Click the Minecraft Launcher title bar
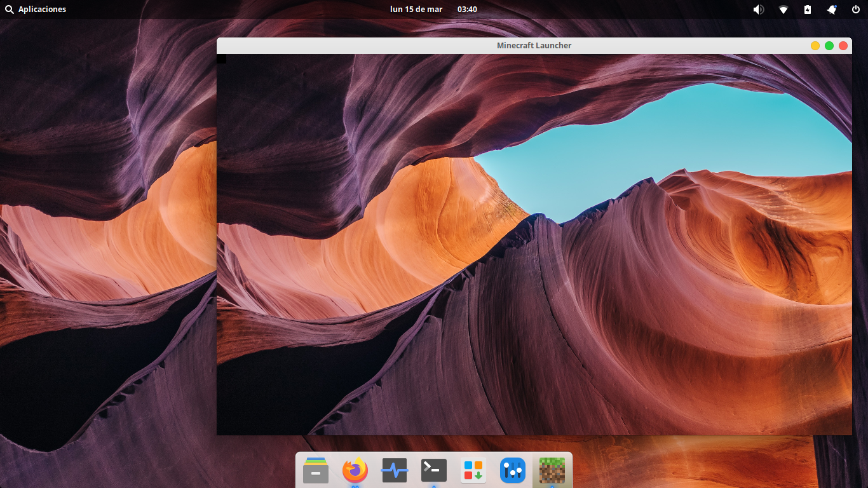 (x=534, y=46)
